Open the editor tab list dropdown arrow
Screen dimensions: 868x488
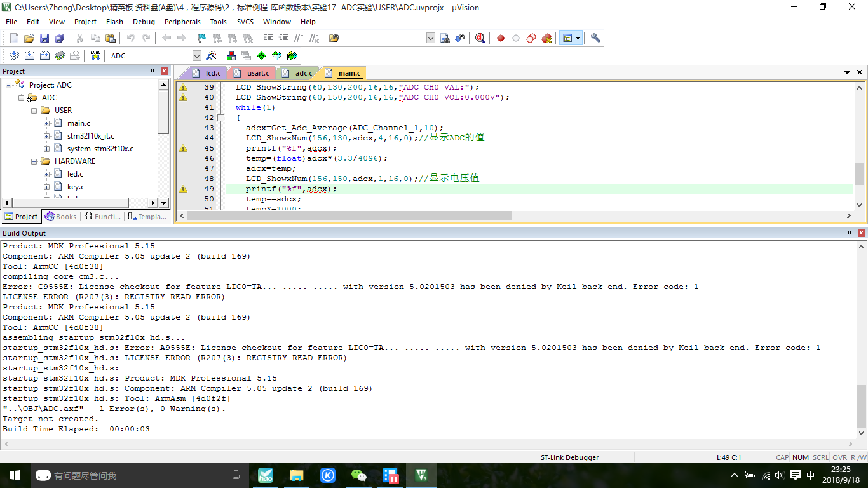click(x=848, y=73)
